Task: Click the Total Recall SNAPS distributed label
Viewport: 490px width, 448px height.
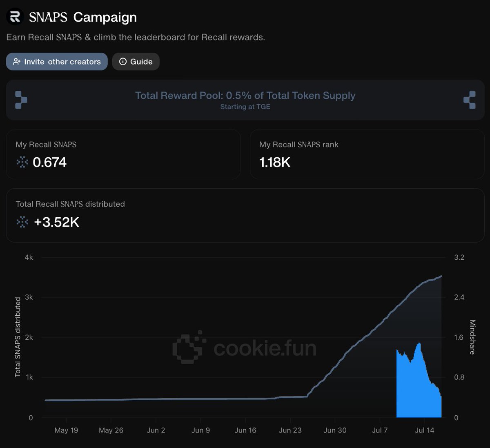Action: coord(70,204)
